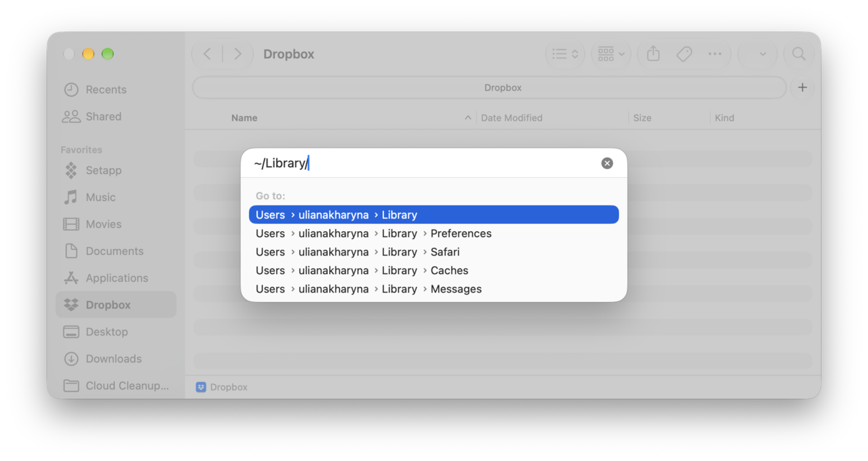
Task: Click the Favorites sidebar section heading
Action: coord(81,150)
